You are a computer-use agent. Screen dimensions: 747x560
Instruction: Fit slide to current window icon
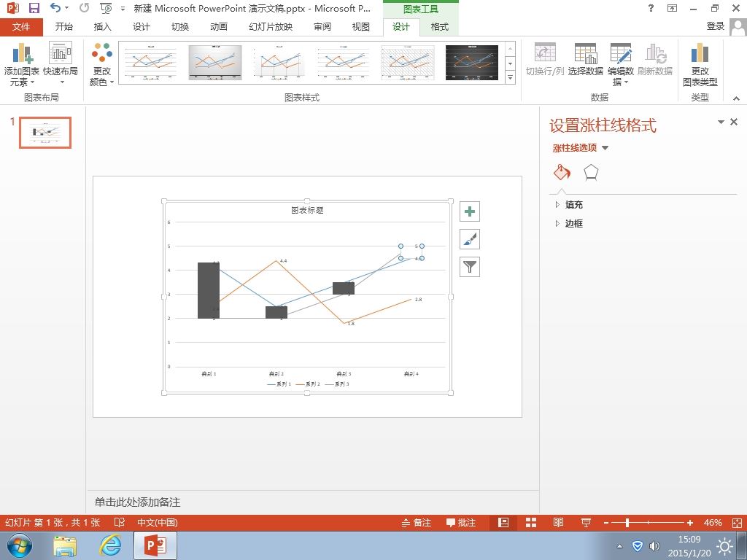click(x=737, y=523)
